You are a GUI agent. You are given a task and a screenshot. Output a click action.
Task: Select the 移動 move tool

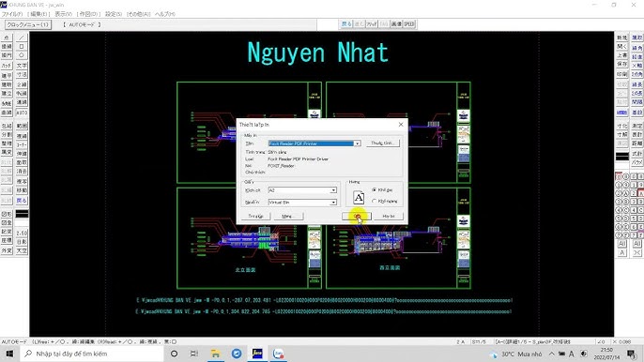(22, 190)
